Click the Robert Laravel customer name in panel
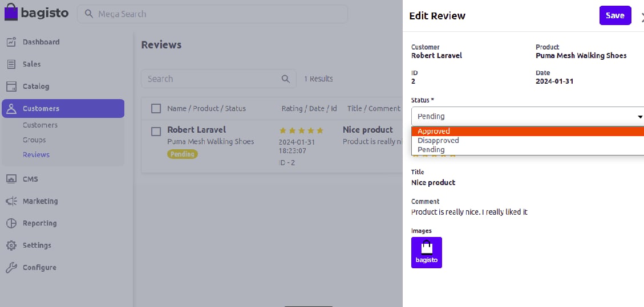Image resolution: width=644 pixels, height=307 pixels. pyautogui.click(x=436, y=56)
